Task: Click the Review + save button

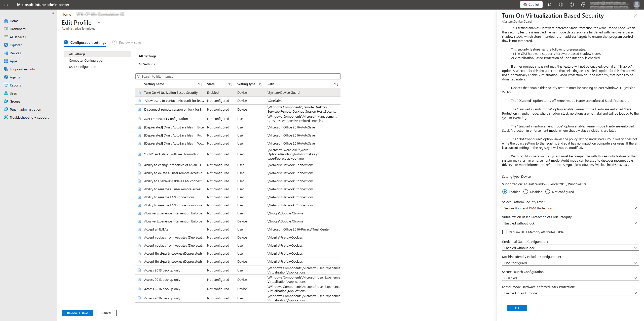Action: [x=77, y=313]
